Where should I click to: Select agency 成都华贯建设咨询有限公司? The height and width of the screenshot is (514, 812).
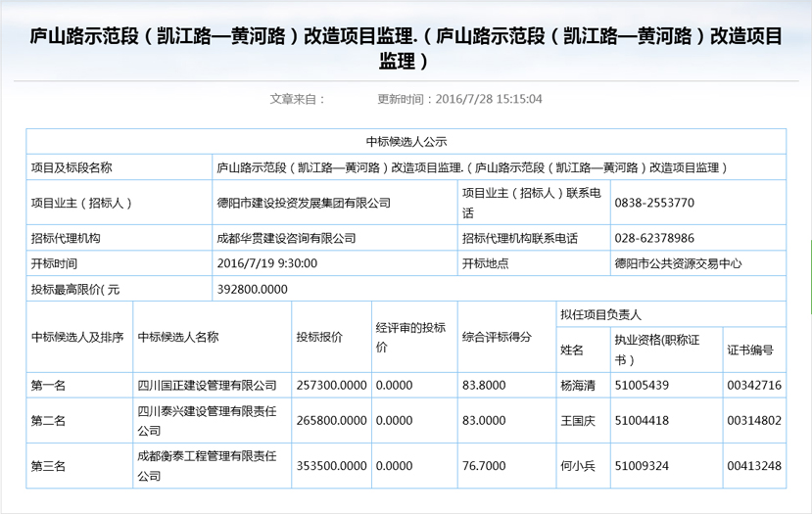(x=285, y=238)
